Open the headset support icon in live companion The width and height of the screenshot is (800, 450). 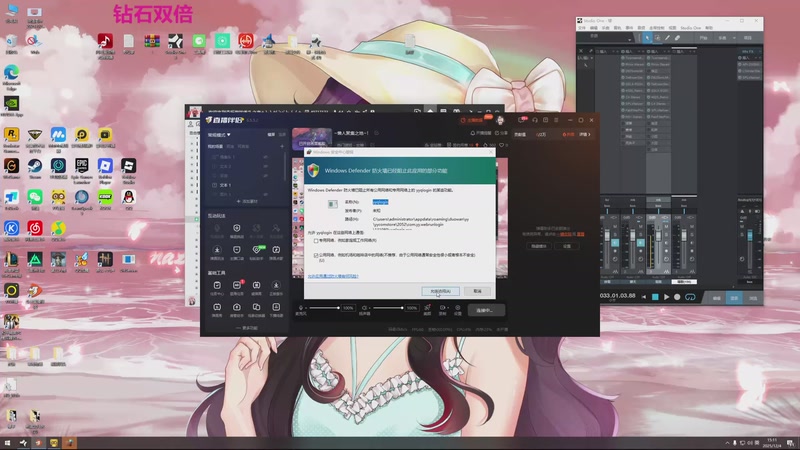tap(535, 120)
